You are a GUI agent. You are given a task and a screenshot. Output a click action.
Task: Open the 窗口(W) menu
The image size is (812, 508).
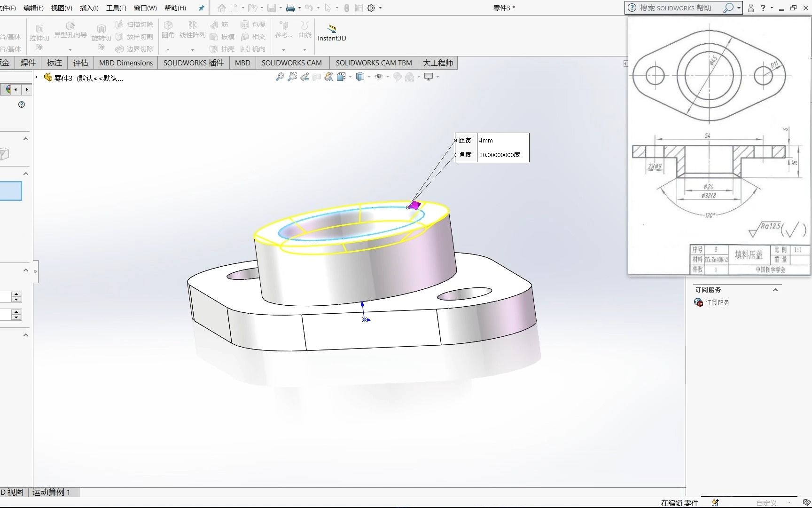click(x=145, y=8)
